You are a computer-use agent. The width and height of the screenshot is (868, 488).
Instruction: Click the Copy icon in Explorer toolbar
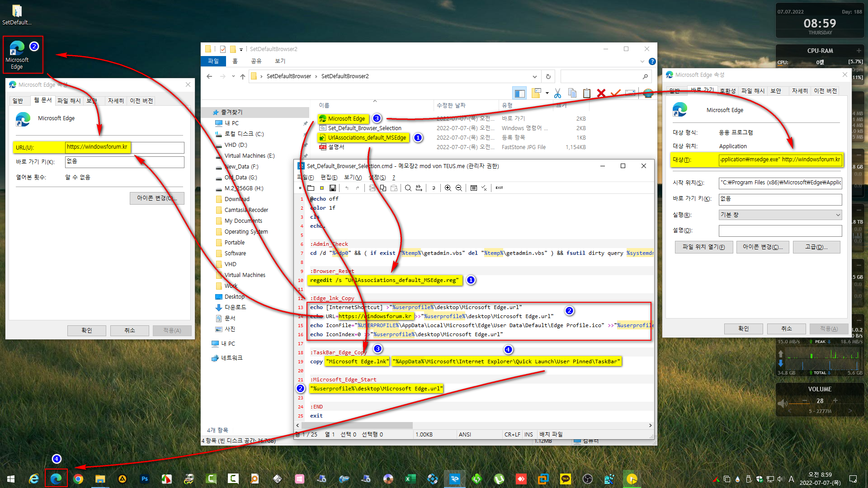[x=572, y=93]
